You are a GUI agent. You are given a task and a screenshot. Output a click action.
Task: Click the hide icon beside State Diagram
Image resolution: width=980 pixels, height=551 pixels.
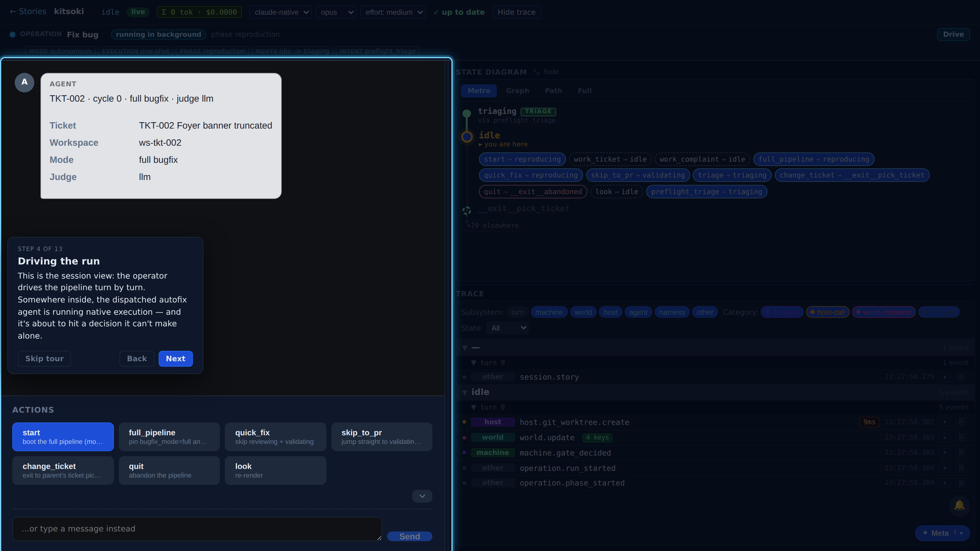[536, 72]
